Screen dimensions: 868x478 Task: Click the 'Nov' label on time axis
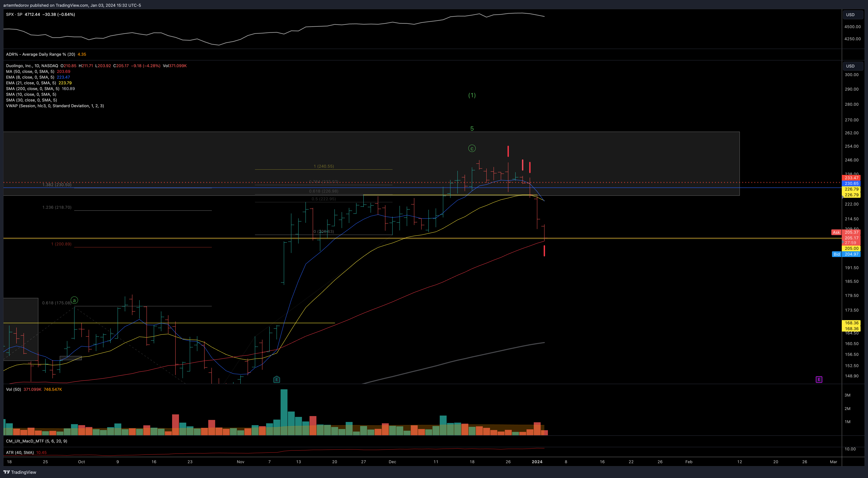tap(241, 462)
